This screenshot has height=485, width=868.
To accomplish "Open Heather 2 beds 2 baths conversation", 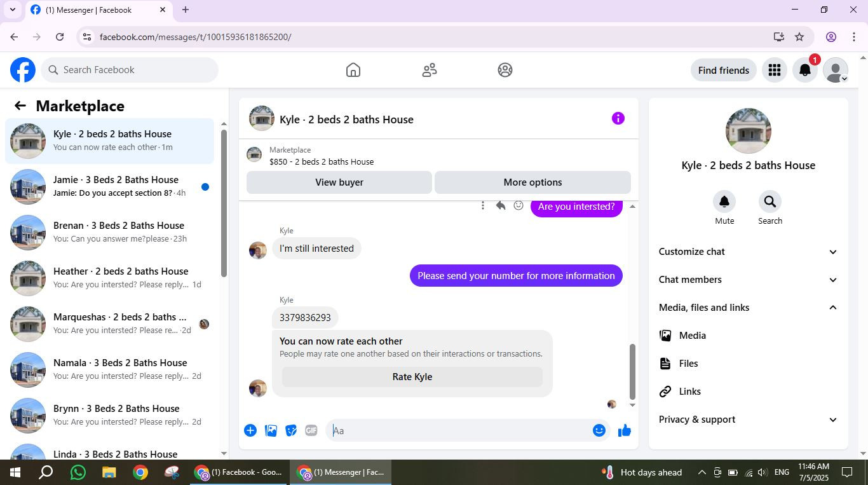I will pos(109,278).
